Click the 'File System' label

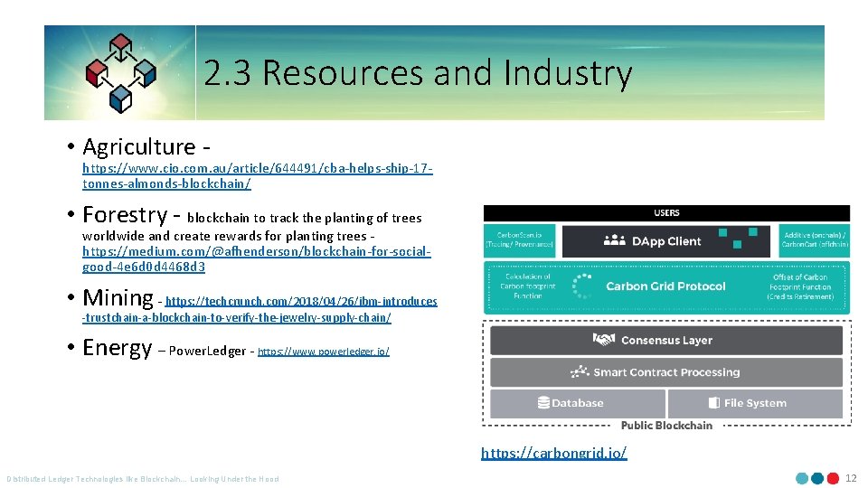755,403
